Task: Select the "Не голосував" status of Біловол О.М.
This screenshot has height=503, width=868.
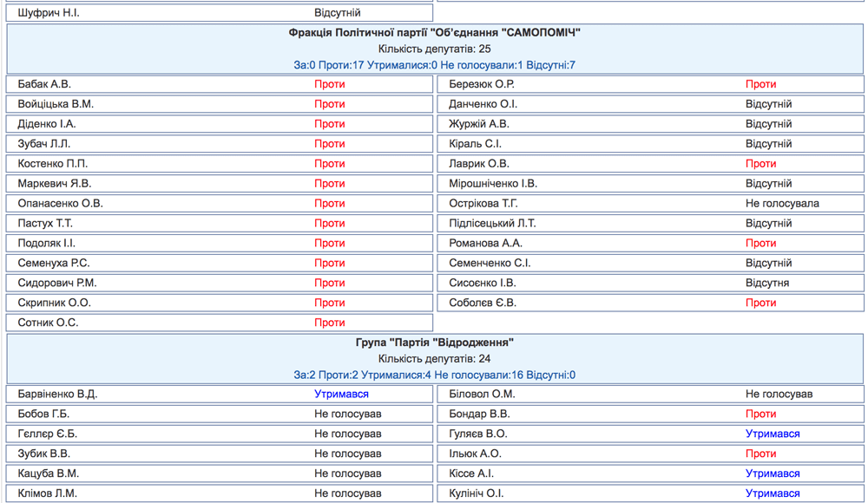Action: [779, 394]
